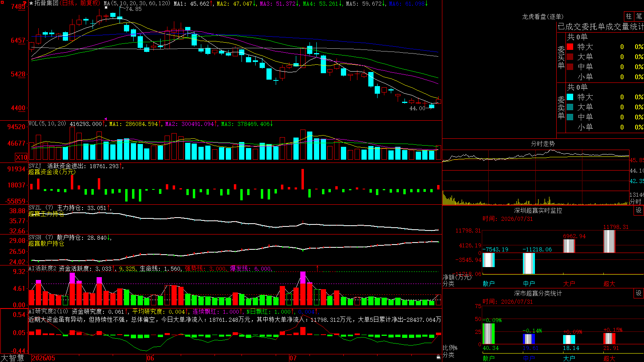Click the 分时 label beside intraday chart
This screenshot has height=362, width=644.
click(636, 202)
